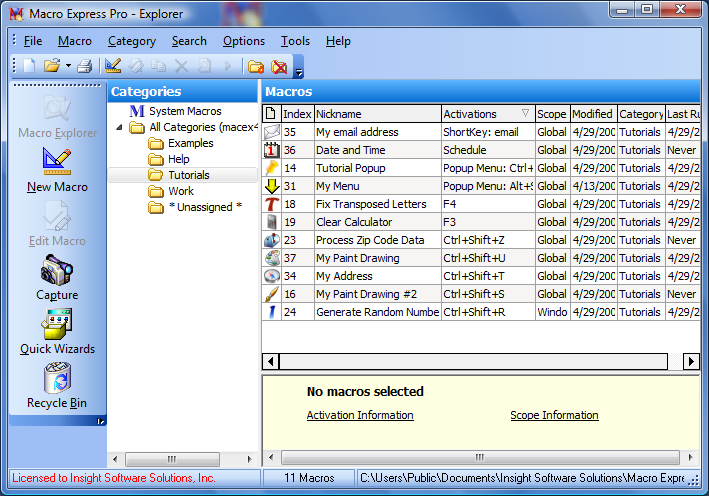This screenshot has height=496, width=709.
Task: Open the Recycle Bin in sidebar
Action: tap(57, 385)
